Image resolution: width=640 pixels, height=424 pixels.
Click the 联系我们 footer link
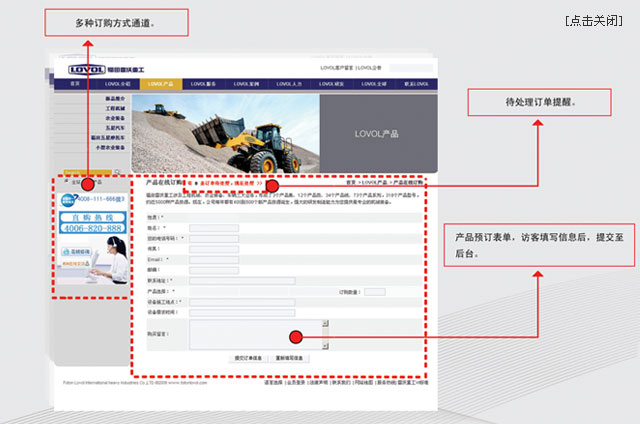pyautogui.click(x=341, y=383)
